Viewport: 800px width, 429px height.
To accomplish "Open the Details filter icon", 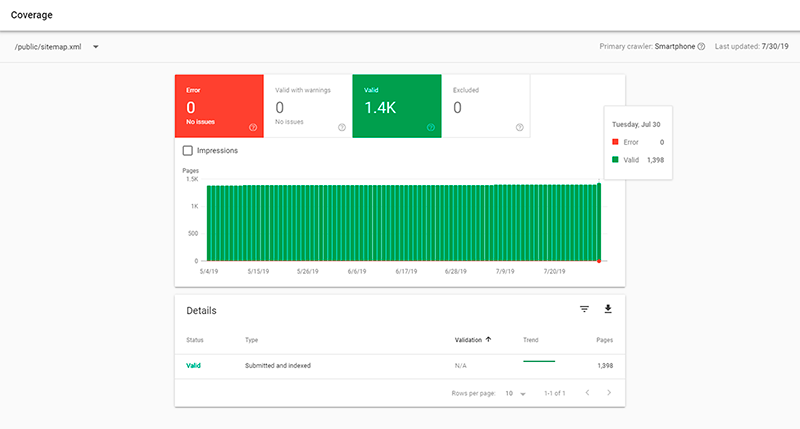I will pyautogui.click(x=585, y=310).
